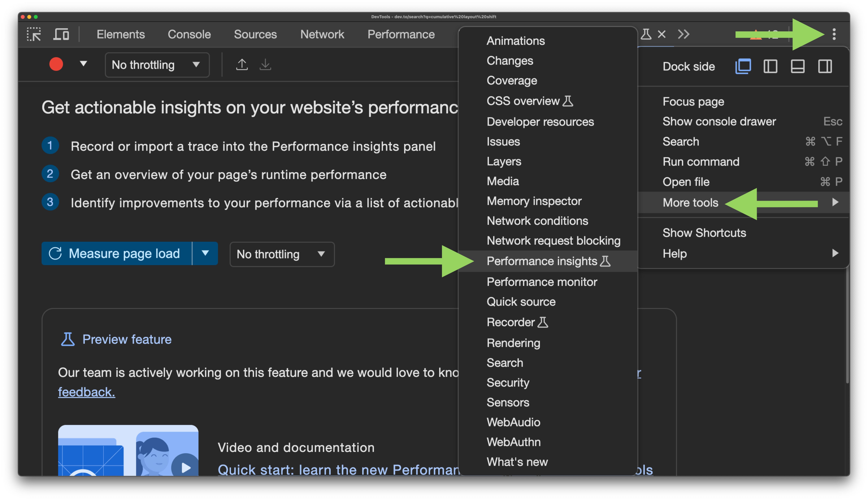Choose Performance monitor menu item
The width and height of the screenshot is (868, 500).
click(x=548, y=282)
